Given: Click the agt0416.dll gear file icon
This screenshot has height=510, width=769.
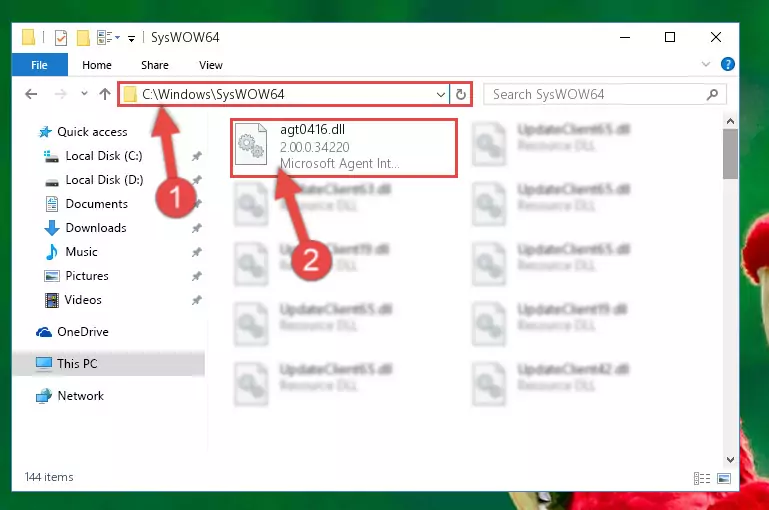Looking at the screenshot, I should coord(251,144).
